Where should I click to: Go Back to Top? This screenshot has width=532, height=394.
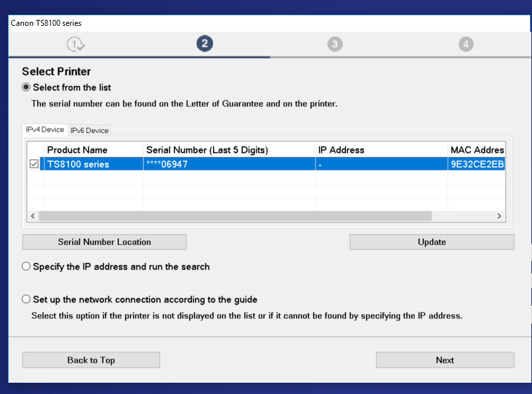point(91,360)
